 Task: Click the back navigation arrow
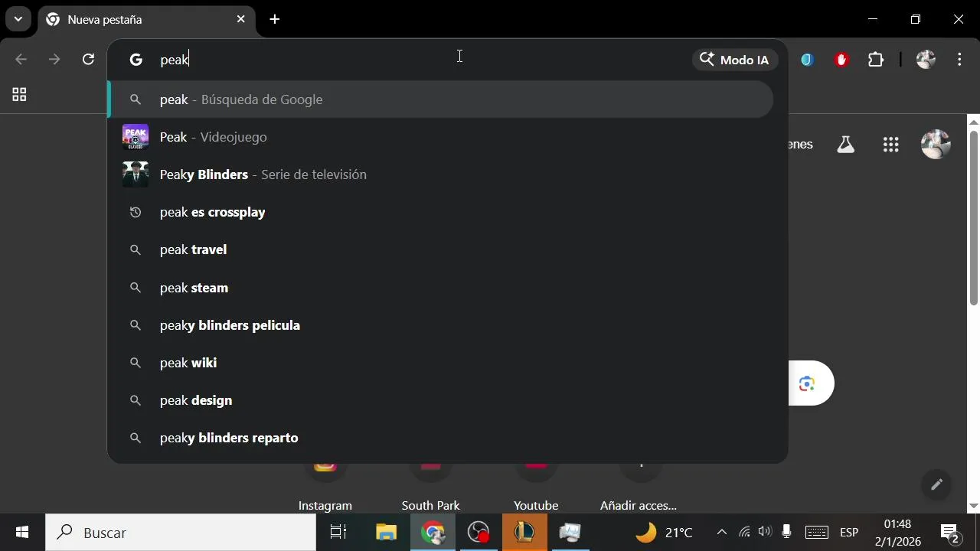click(x=21, y=60)
